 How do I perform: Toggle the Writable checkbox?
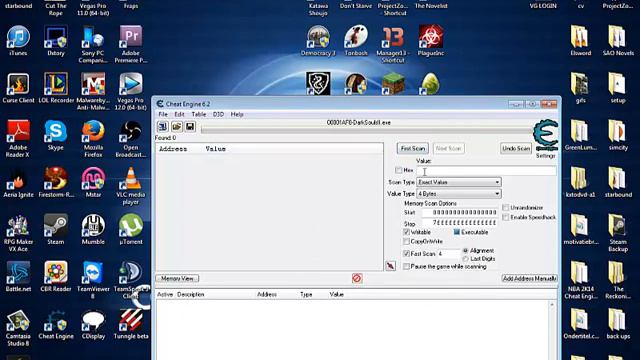coord(406,232)
